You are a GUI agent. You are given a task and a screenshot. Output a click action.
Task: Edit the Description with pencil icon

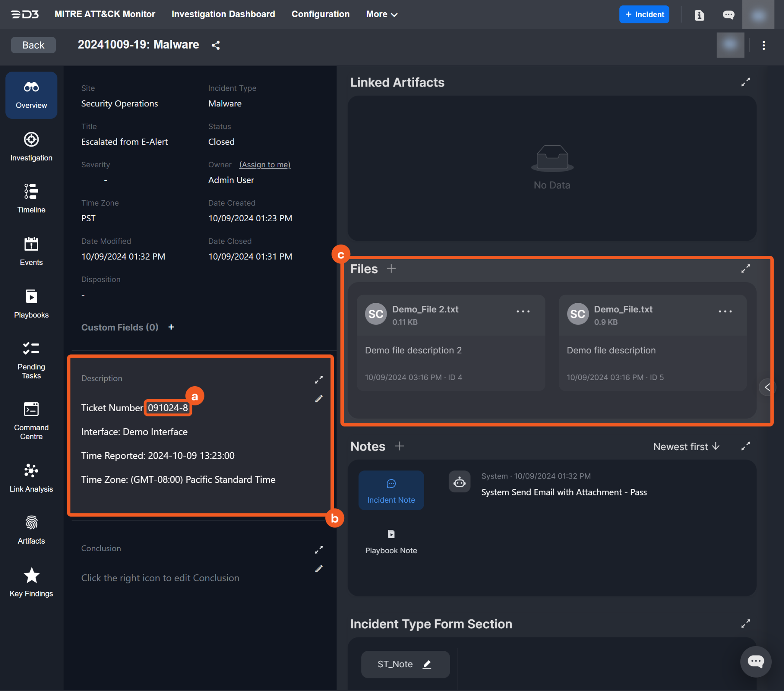pos(319,399)
